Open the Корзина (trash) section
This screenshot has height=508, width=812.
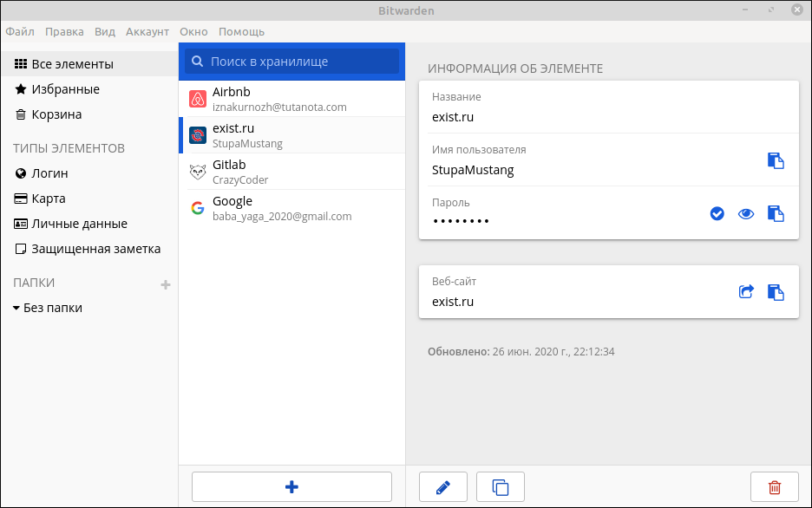click(x=39, y=114)
